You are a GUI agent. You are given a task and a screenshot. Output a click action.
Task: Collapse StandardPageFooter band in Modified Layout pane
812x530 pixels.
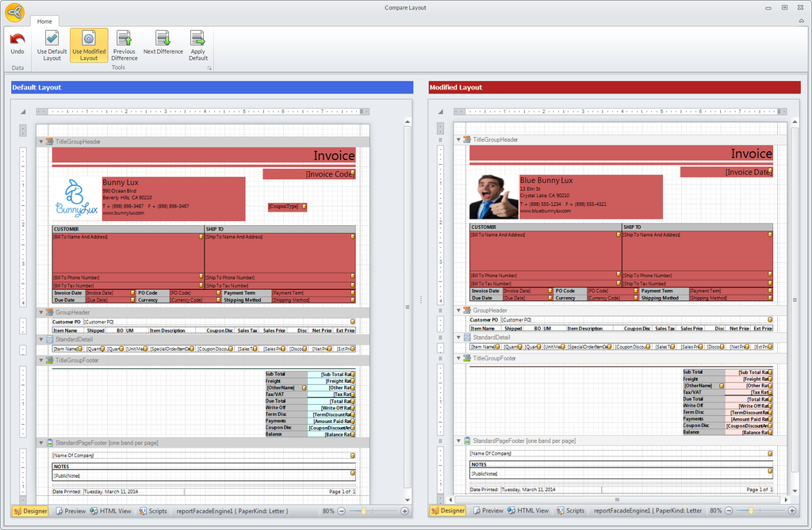pyautogui.click(x=458, y=440)
